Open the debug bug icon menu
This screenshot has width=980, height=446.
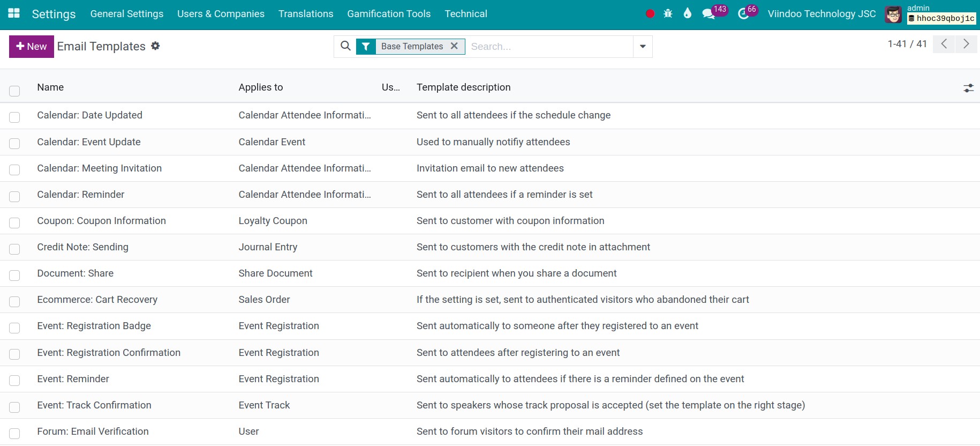(x=668, y=14)
